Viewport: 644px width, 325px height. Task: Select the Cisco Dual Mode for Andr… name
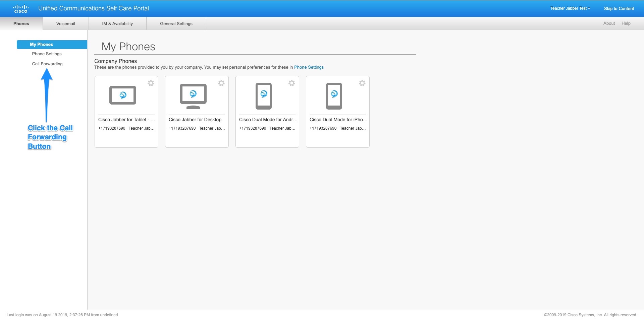(x=268, y=120)
